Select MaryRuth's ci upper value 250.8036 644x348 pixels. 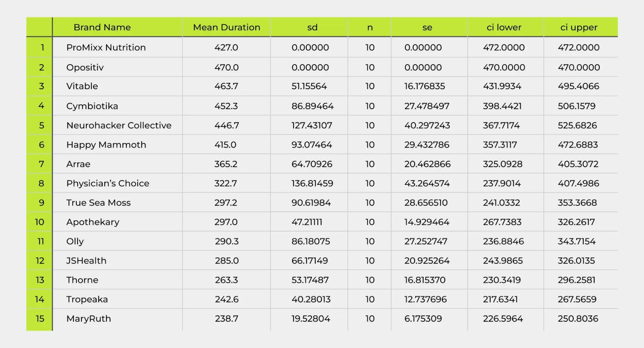(x=578, y=319)
